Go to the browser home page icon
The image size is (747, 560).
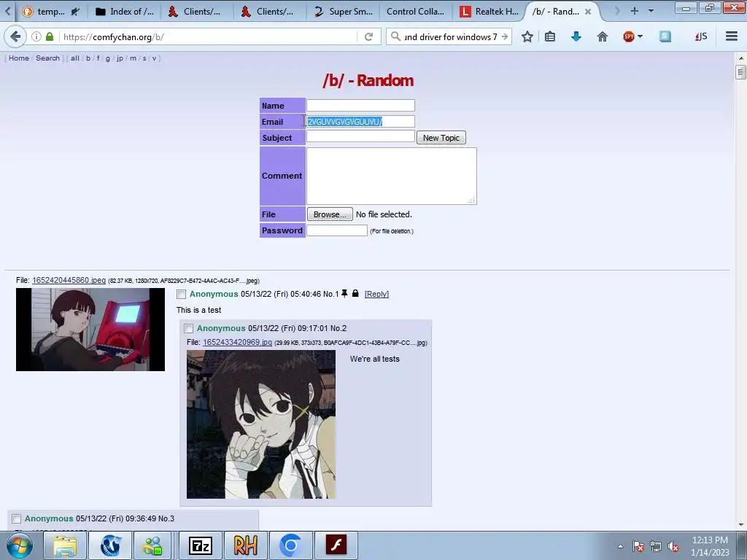coord(602,36)
